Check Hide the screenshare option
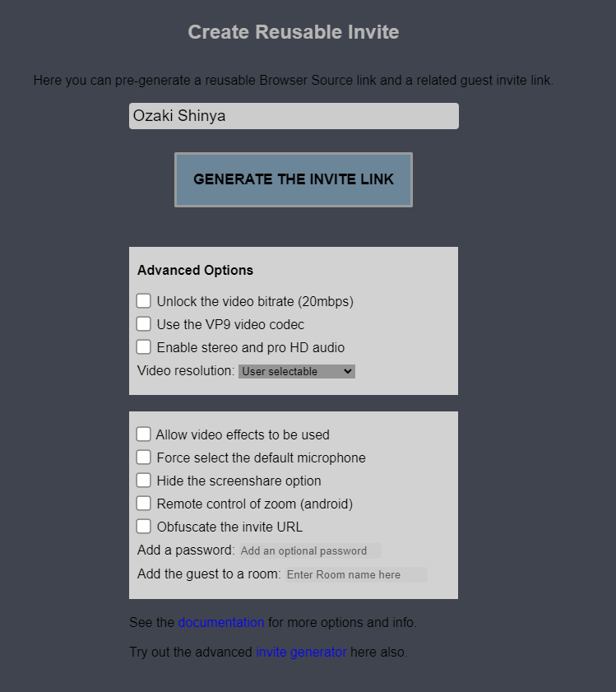Viewport: 616px width, 692px height. click(x=144, y=481)
